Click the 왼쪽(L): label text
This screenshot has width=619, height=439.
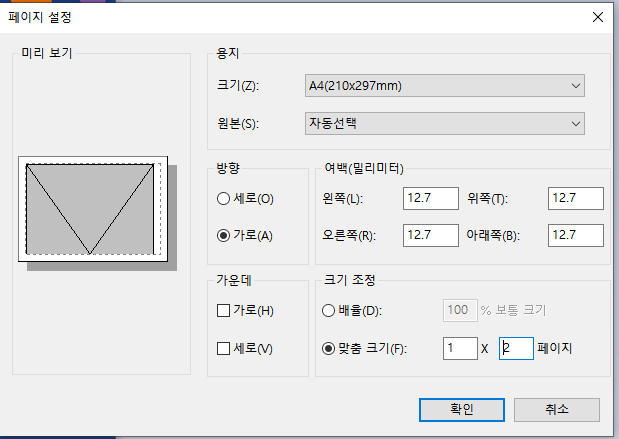tap(343, 198)
